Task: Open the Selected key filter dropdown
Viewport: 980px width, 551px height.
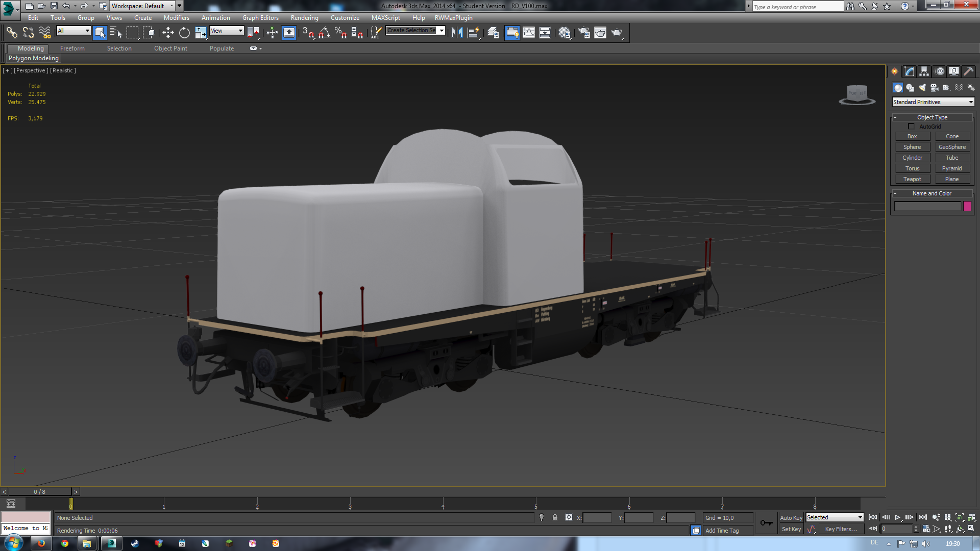Action: point(835,517)
